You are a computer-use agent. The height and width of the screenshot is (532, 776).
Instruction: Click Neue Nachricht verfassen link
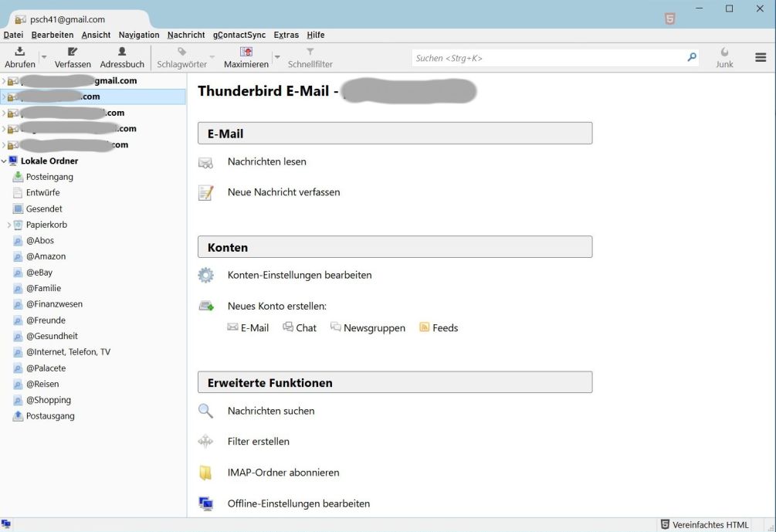coord(283,192)
